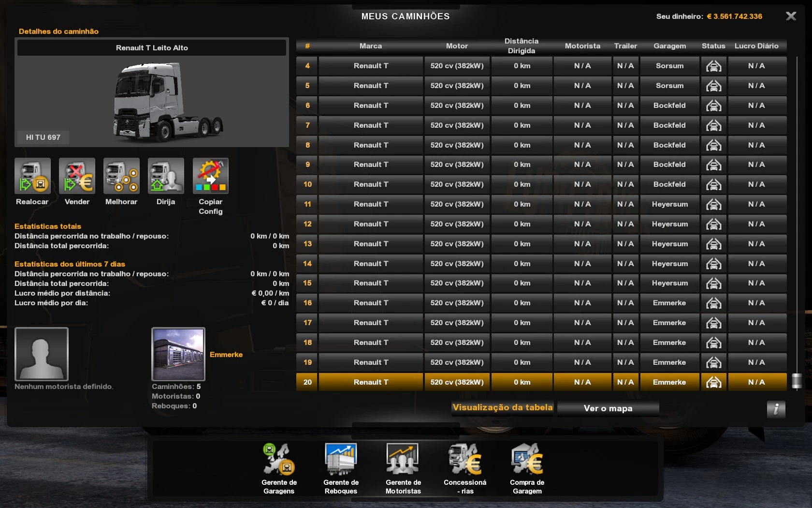Image resolution: width=812 pixels, height=508 pixels.
Task: Sort table by Garagem column header
Action: (669, 46)
